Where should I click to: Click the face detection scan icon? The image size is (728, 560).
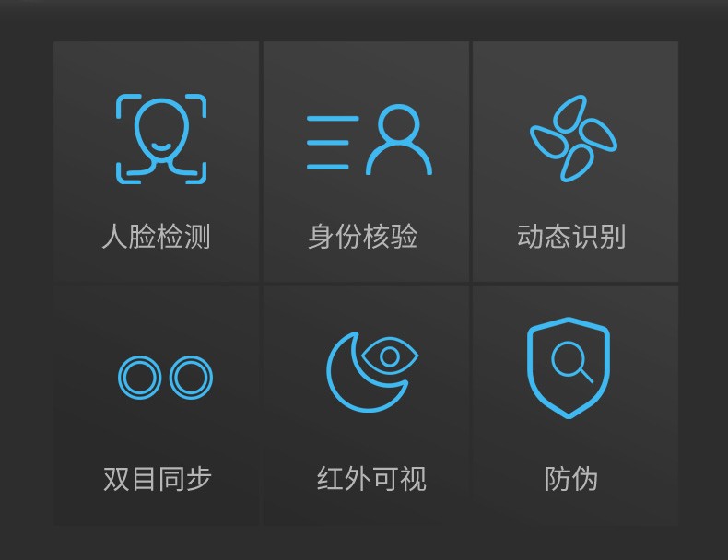(161, 139)
